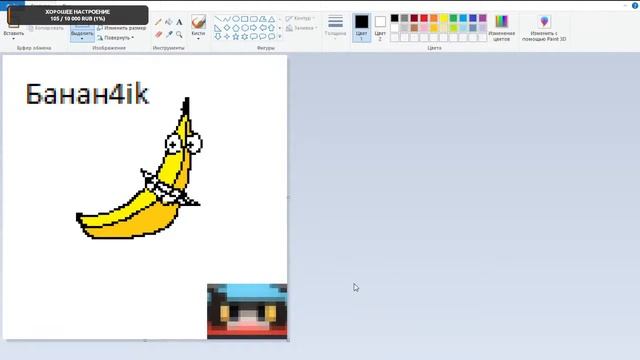The width and height of the screenshot is (640, 360).
Task: Select the Pencil tool
Action: (x=158, y=22)
